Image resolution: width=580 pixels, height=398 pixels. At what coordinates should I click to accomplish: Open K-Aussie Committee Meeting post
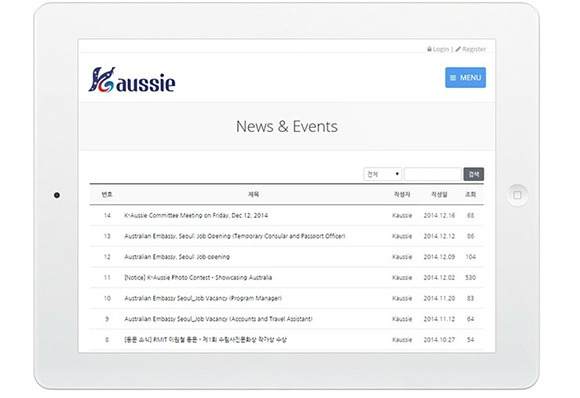tap(196, 215)
